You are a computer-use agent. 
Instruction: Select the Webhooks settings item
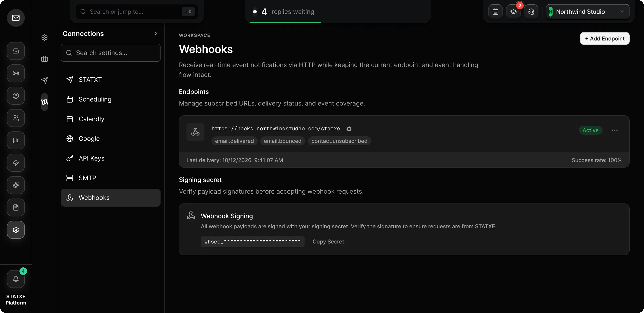tap(110, 198)
